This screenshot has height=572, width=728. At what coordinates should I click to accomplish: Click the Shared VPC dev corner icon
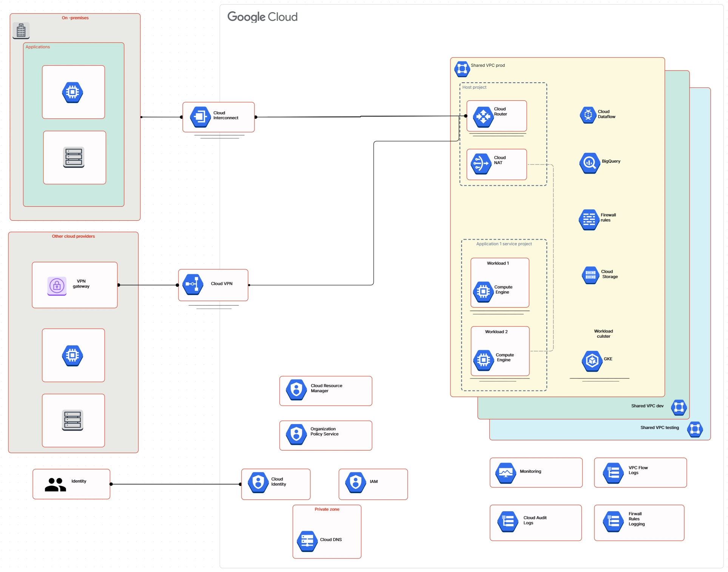click(679, 407)
